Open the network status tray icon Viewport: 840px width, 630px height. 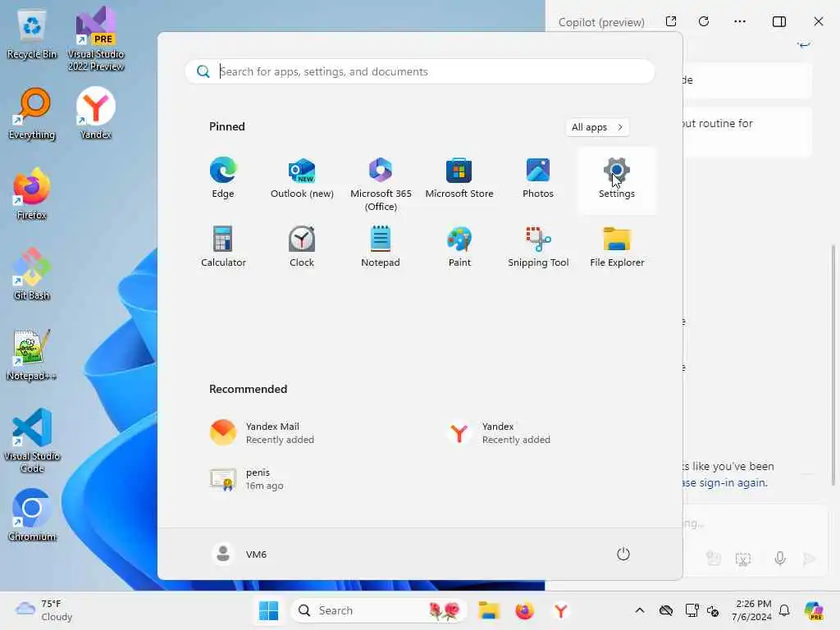692,610
